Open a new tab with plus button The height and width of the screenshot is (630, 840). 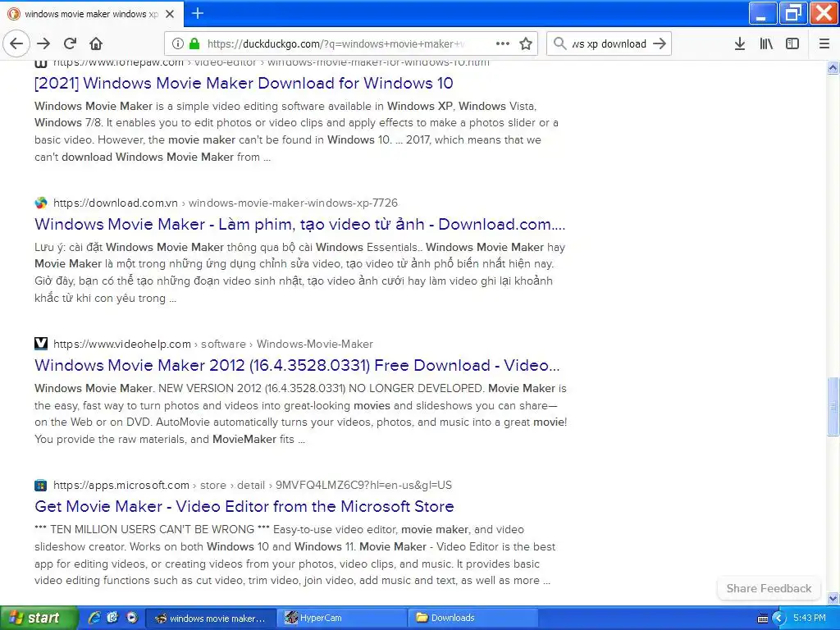[x=198, y=13]
